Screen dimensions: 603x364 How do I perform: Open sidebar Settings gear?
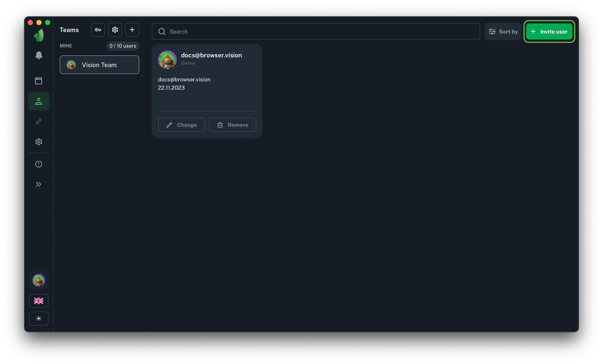39,142
